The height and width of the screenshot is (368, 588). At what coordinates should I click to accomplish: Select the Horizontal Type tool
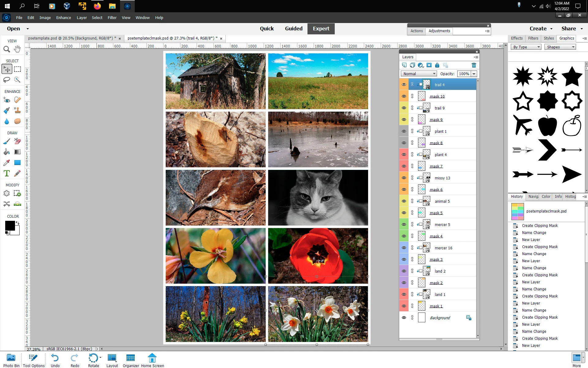pyautogui.click(x=6, y=173)
